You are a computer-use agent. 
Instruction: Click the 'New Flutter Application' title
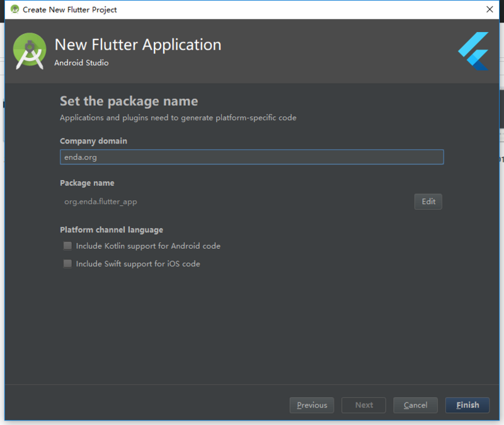(138, 45)
